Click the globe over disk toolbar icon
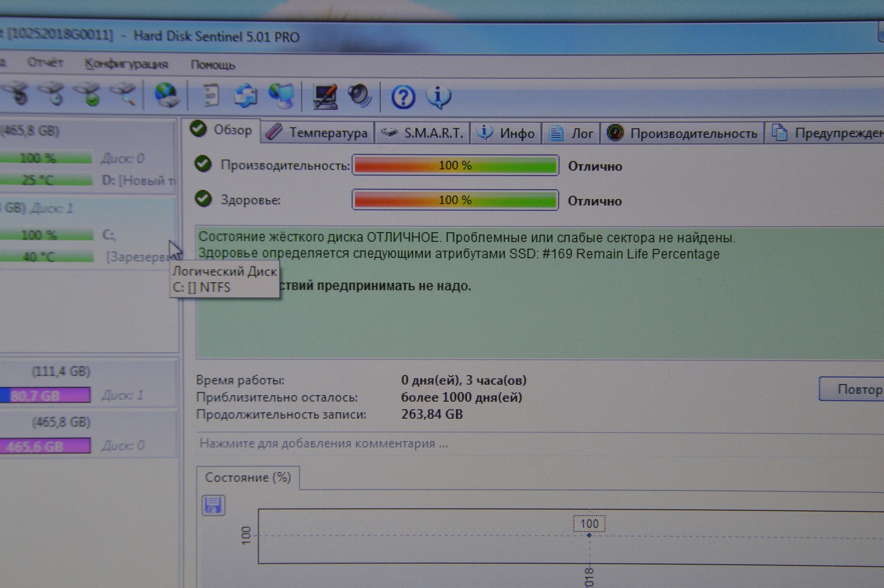Viewport: 884px width, 588px height. [x=166, y=95]
